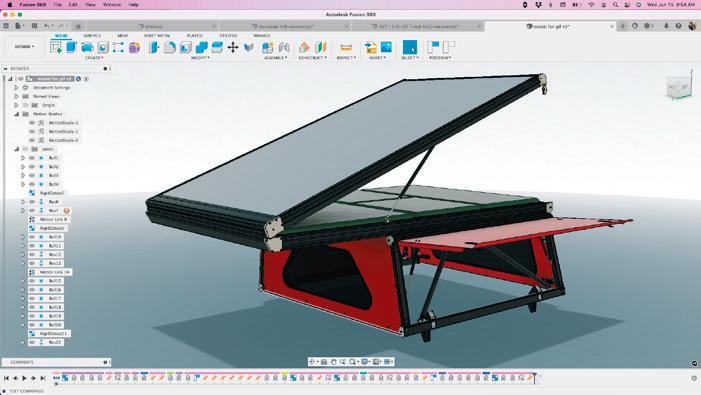Click the Joint icon in Assemble group
The image size is (701, 395).
pos(284,47)
